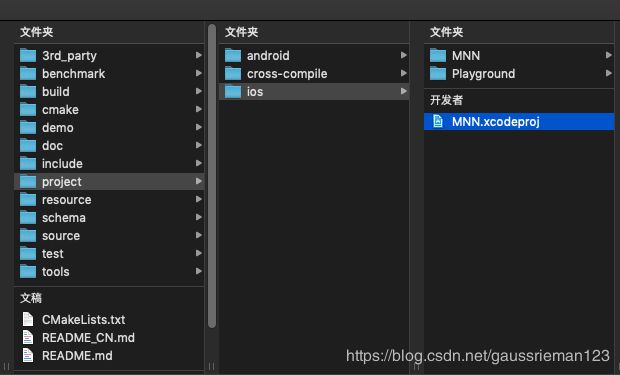Expand the ios folder arrow

click(x=404, y=91)
